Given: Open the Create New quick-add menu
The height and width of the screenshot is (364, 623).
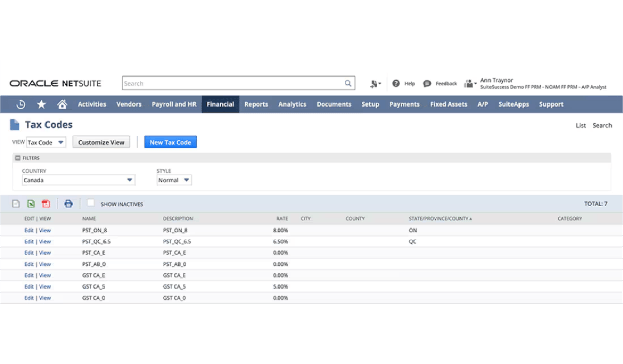Looking at the screenshot, I should click(x=375, y=83).
